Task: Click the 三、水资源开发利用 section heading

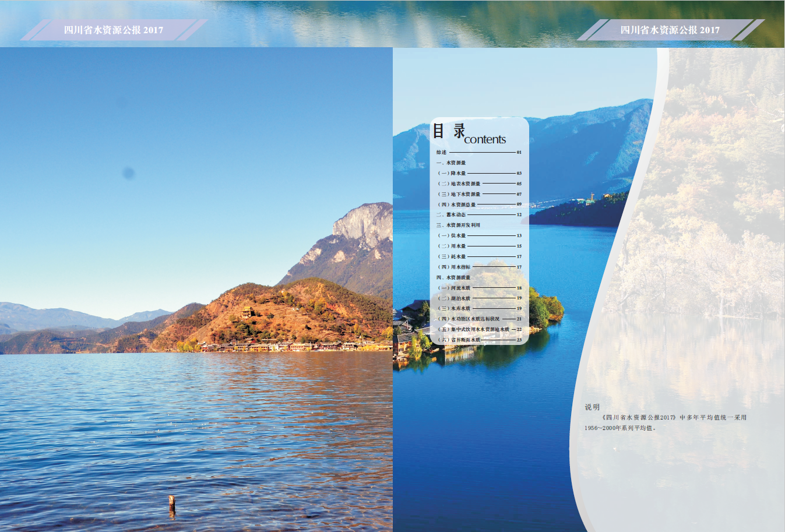Action: (458, 226)
